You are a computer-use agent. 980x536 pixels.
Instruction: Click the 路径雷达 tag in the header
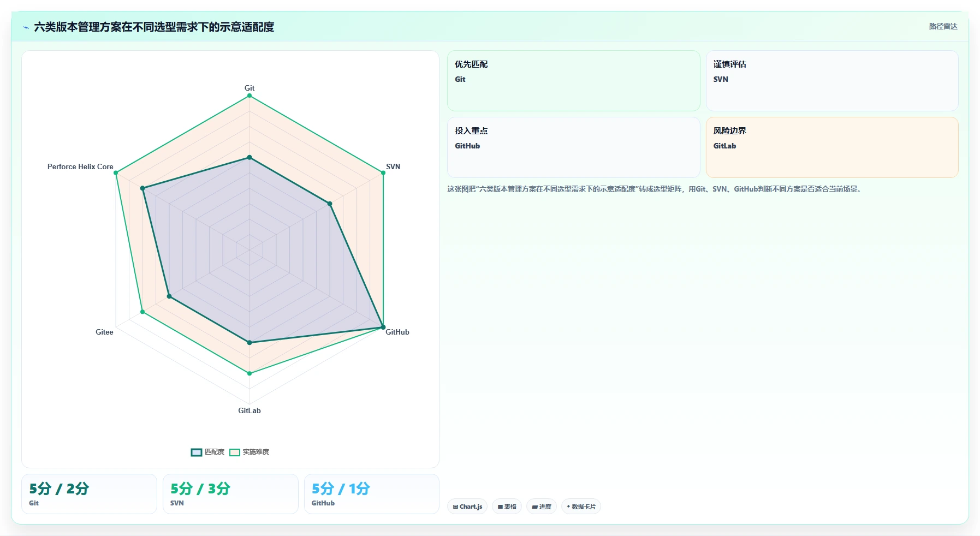pos(943,26)
